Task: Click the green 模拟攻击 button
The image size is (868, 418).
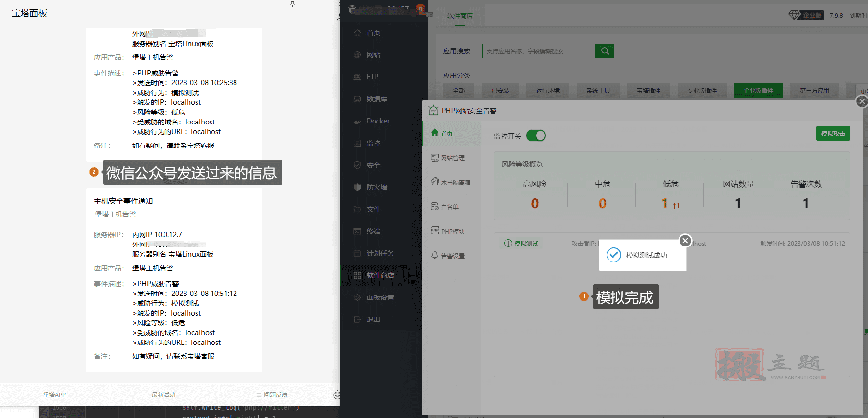Action: [833, 133]
